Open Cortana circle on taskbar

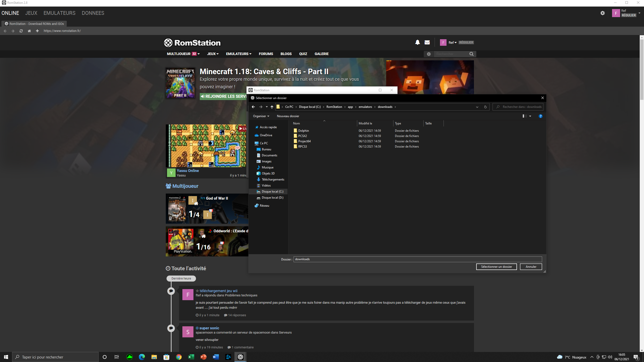coord(105,357)
